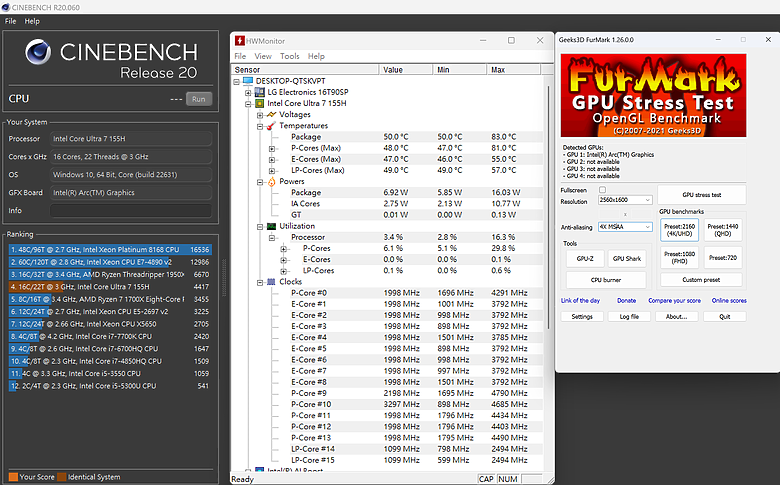The image size is (780, 485).
Task: Select the Intel Core Ultra 7 155H ranking row
Action: coord(110,287)
